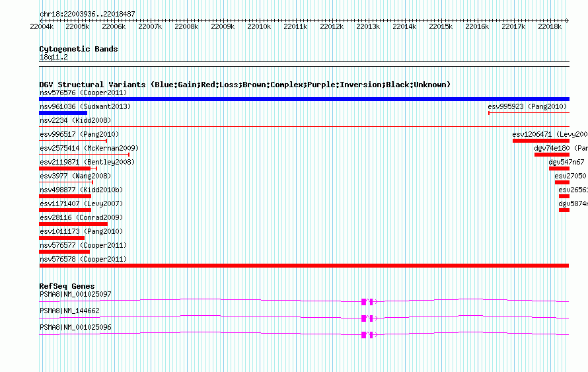Select the red loss bar under esv1011173
The height and width of the screenshot is (372, 588).
point(62,238)
